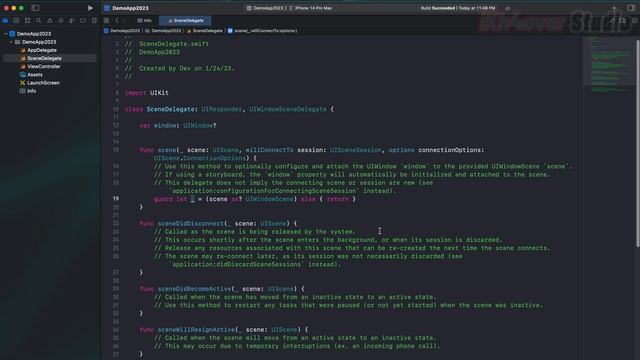Open the related items grid menu
Viewport: 640px width, 360px height.
tap(107, 20)
